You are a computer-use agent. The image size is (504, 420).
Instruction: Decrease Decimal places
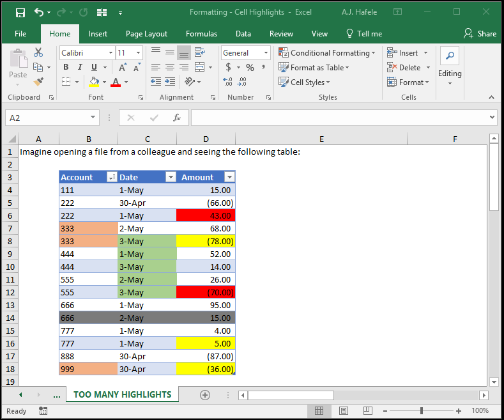(x=241, y=82)
